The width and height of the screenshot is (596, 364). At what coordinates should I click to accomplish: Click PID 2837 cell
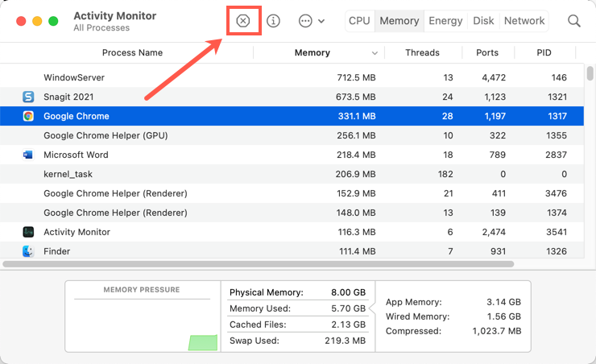coord(556,155)
